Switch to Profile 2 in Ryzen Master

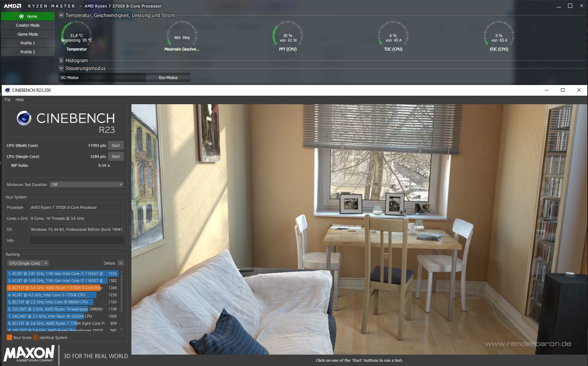click(x=27, y=52)
